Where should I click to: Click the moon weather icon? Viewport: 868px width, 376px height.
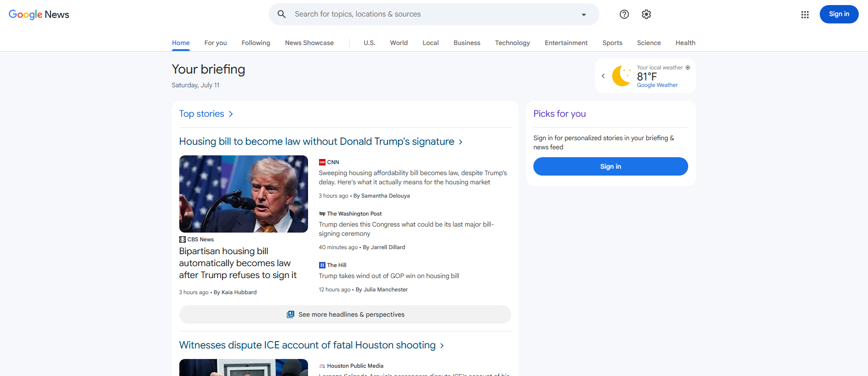click(622, 76)
